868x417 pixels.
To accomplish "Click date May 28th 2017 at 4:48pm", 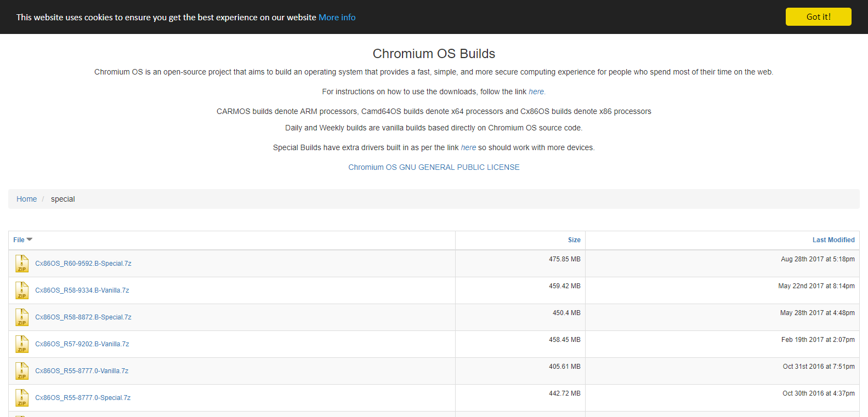I will click(818, 313).
